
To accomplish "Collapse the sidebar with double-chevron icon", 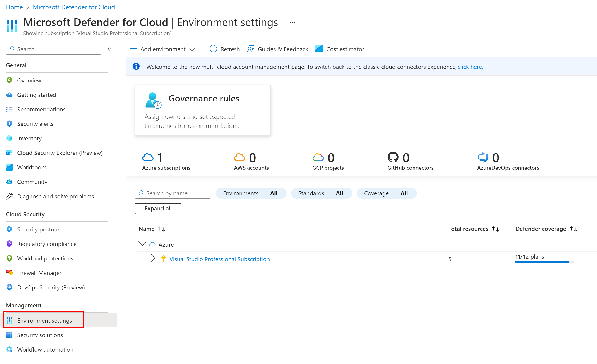I will (110, 49).
